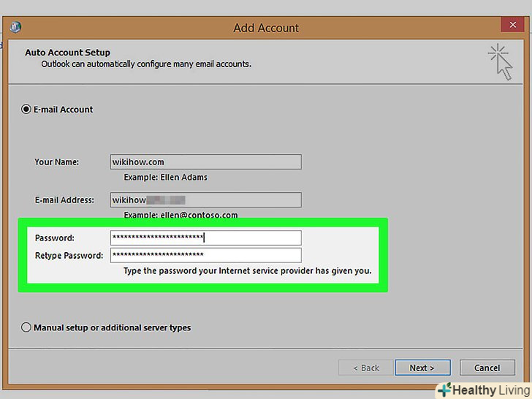532x399 pixels.
Task: Click the Password input field
Action: (205, 237)
